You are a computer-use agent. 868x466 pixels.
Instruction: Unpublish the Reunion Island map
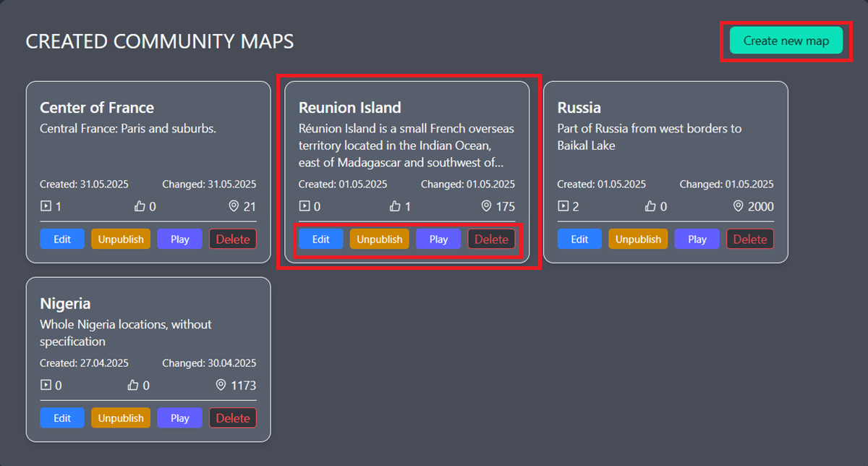[x=379, y=239]
